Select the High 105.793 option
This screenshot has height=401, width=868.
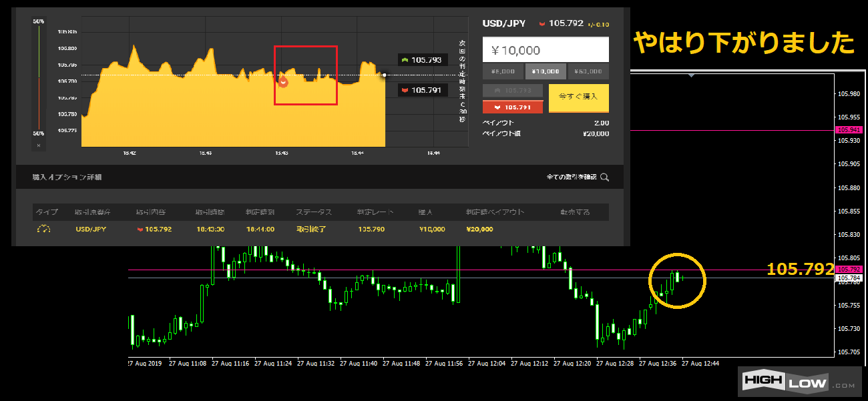click(512, 91)
